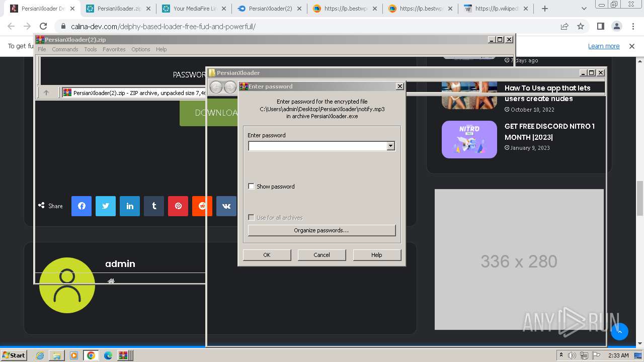Confirm the password with OK

tap(267, 255)
